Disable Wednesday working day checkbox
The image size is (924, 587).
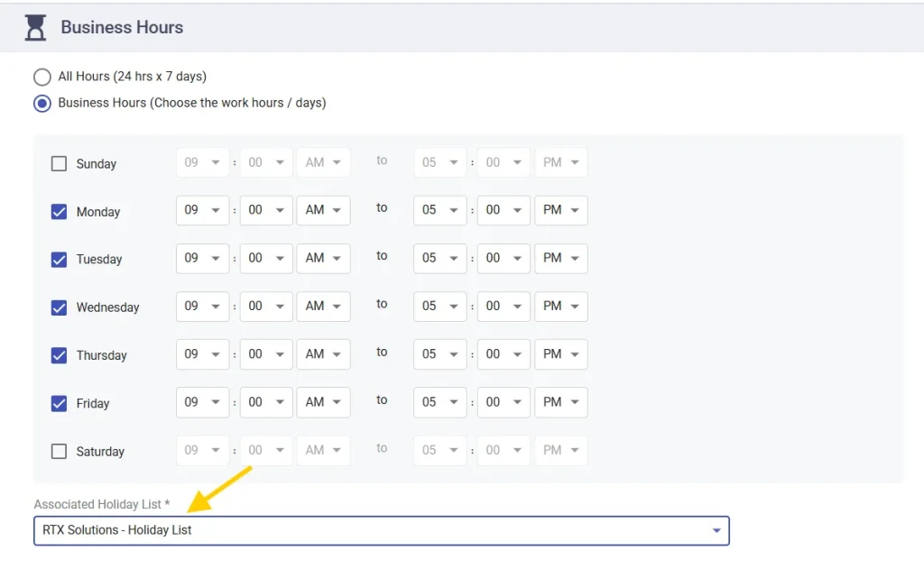pos(60,307)
